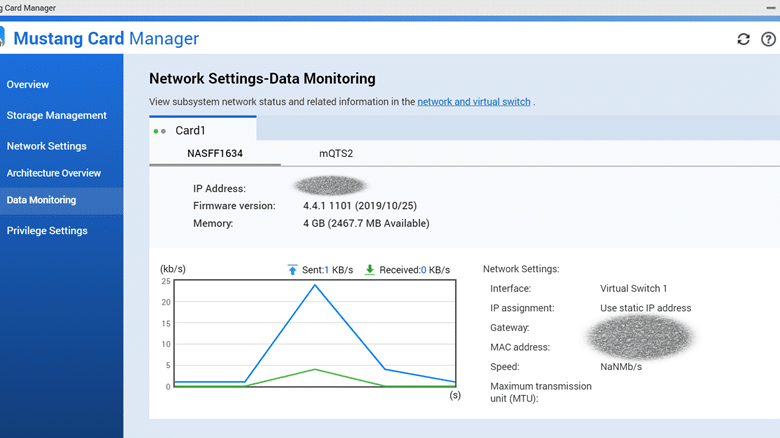Open Privilege Settings

click(47, 231)
